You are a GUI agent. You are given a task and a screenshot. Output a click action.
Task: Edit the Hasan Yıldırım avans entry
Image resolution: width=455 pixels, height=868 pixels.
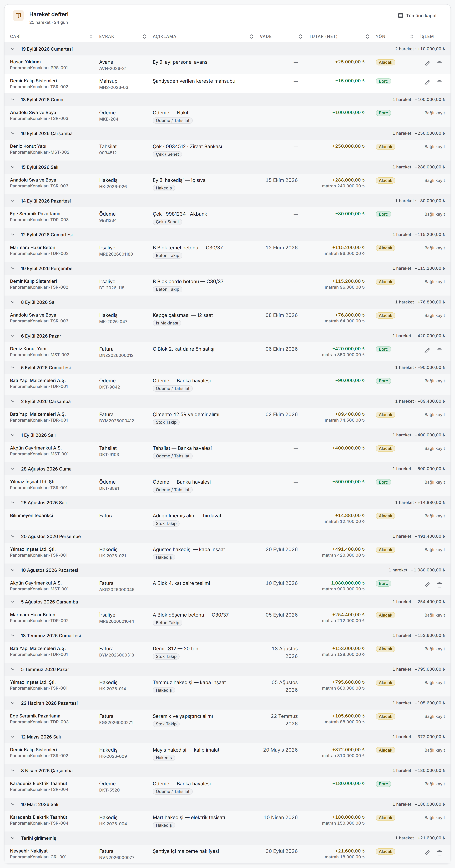pyautogui.click(x=427, y=64)
